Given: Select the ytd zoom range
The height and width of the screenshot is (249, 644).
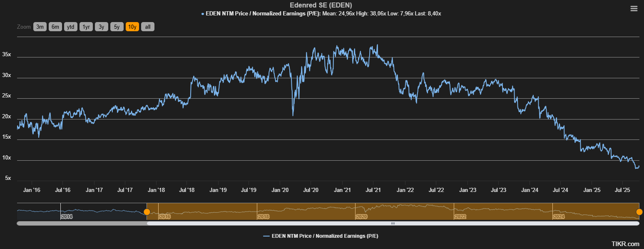Looking at the screenshot, I should click(x=71, y=27).
